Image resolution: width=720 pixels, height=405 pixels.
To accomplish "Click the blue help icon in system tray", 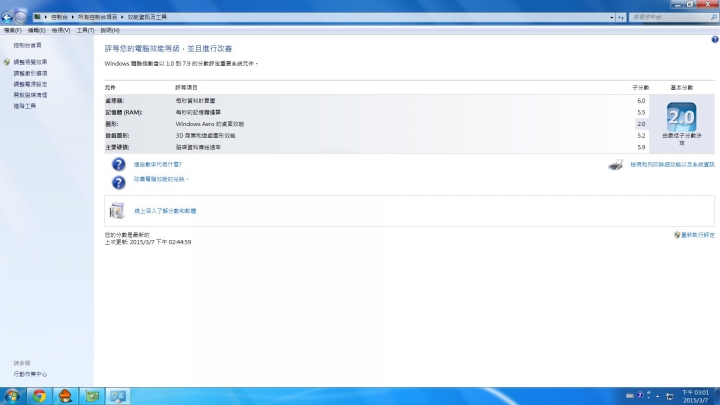I will 640,395.
